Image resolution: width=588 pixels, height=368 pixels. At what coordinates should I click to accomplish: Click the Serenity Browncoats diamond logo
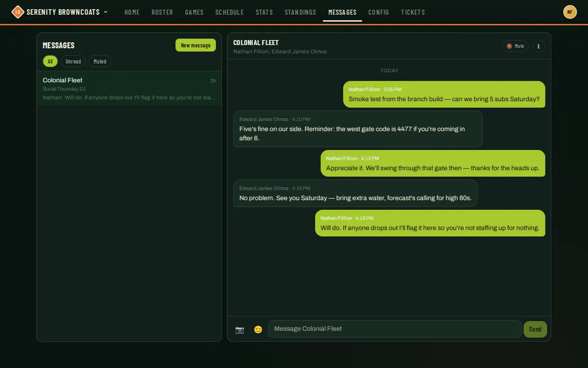point(17,12)
